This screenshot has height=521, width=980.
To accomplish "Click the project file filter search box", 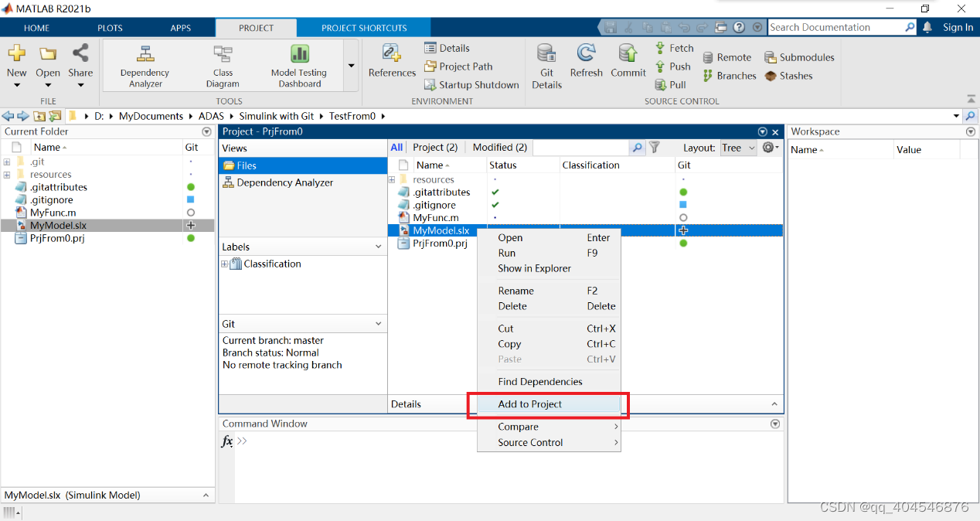I will pos(581,147).
